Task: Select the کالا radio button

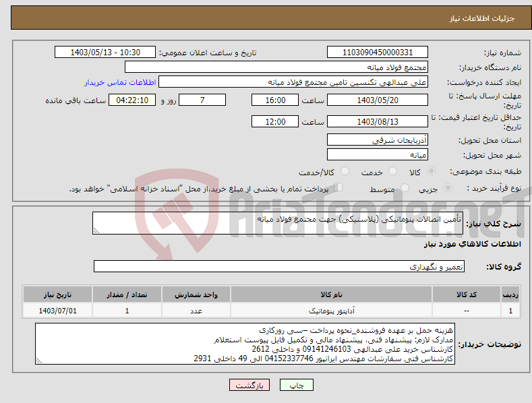Action: (432, 171)
